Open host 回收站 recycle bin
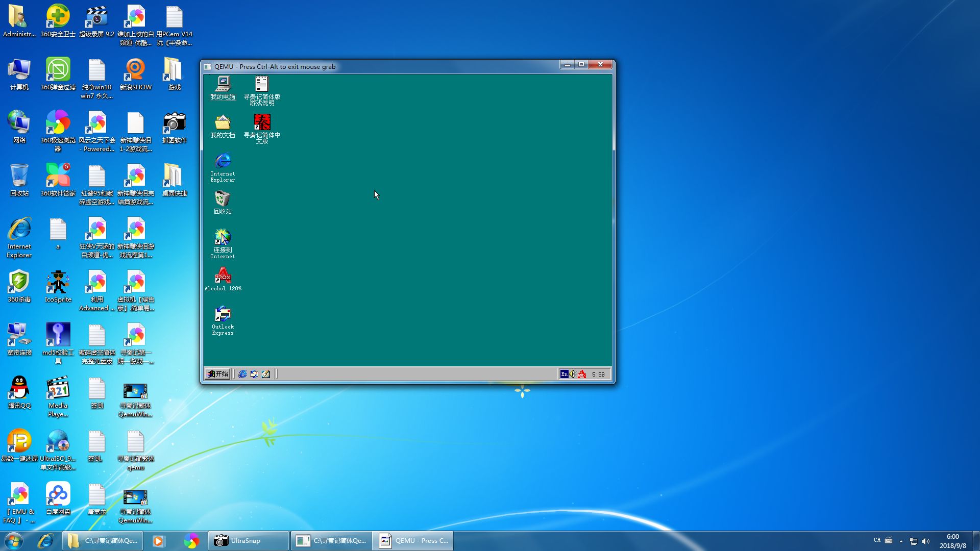 click(x=19, y=180)
